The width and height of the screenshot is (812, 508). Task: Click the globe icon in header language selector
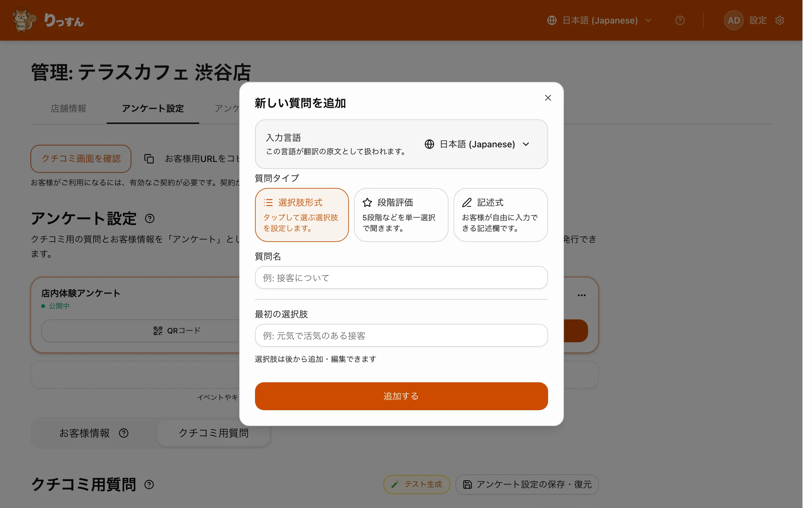[552, 21]
